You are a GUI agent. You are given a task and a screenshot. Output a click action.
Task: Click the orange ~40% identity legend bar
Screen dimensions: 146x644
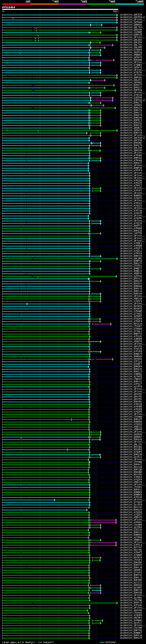(45, 4)
